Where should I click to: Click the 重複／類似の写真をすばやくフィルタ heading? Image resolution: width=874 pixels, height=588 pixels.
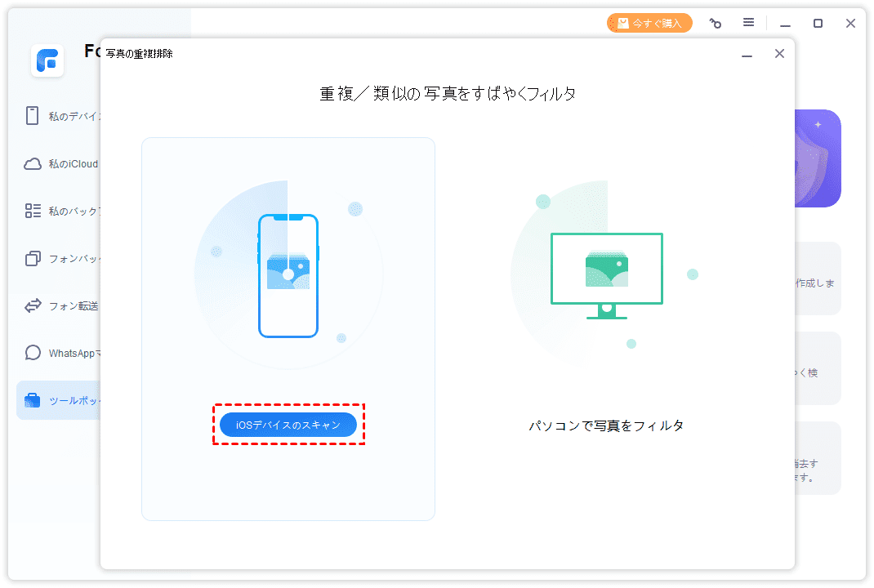pos(447,94)
